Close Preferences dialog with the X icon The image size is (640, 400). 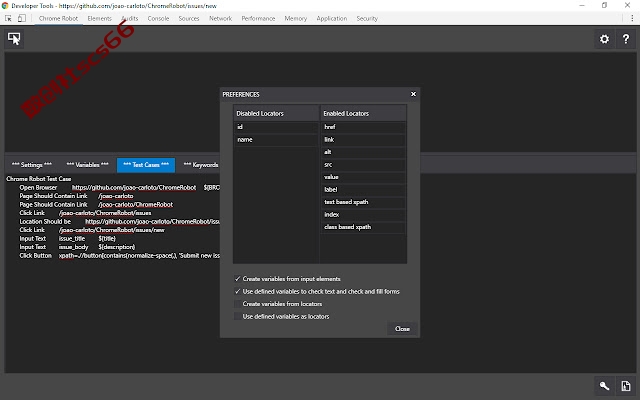pos(413,94)
